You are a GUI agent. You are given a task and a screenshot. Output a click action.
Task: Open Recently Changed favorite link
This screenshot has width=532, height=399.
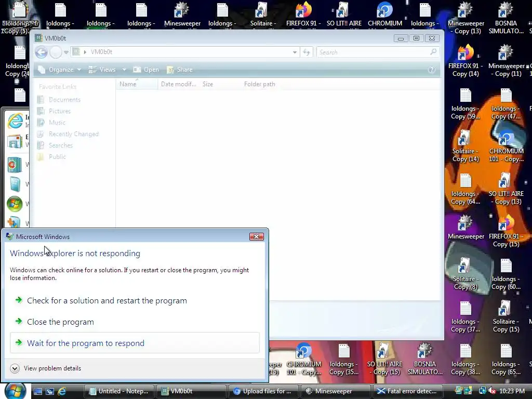tap(68, 134)
